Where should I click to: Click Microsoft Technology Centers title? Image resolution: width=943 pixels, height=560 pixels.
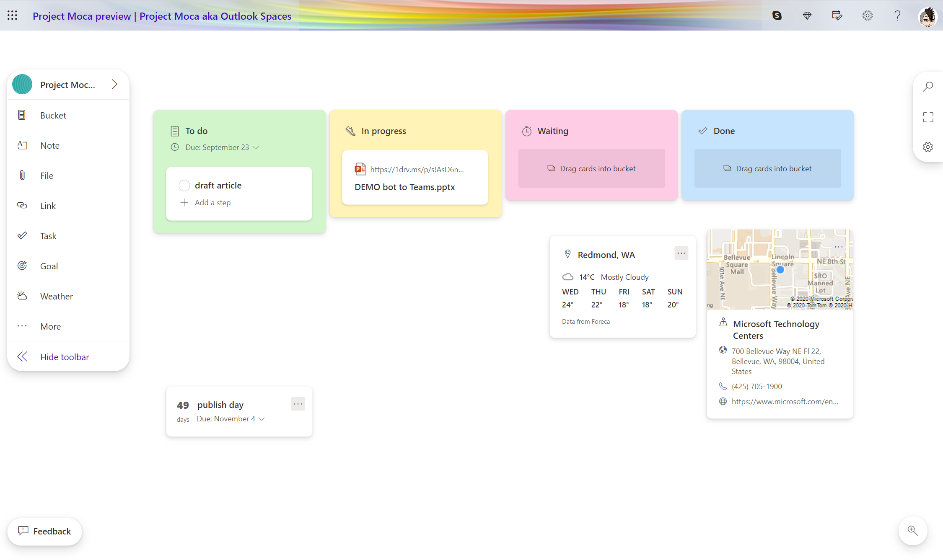click(776, 330)
